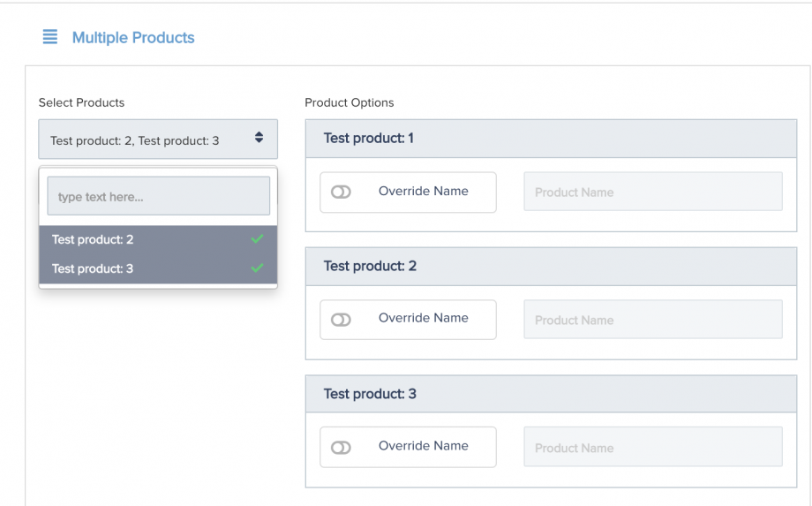
Task: Click Override Name label for Test product: 3
Action: [x=423, y=446]
